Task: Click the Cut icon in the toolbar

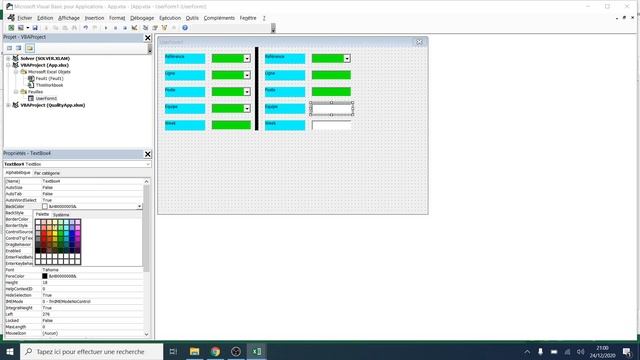Action: (x=46, y=28)
